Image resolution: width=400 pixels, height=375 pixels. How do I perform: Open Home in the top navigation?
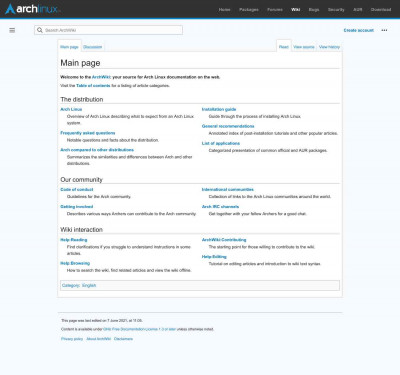(224, 10)
